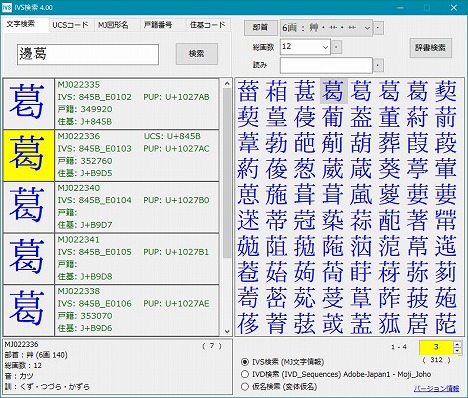The width and height of the screenshot is (468, 398).
Task: Decrease the page number with the down stepper arrow
Action: pyautogui.click(x=457, y=351)
